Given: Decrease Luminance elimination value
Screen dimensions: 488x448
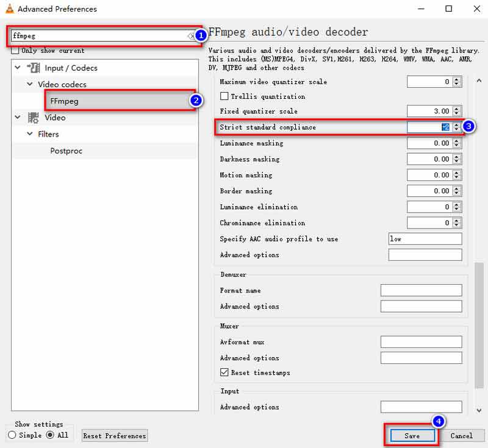Looking at the screenshot, I should 456,209.
